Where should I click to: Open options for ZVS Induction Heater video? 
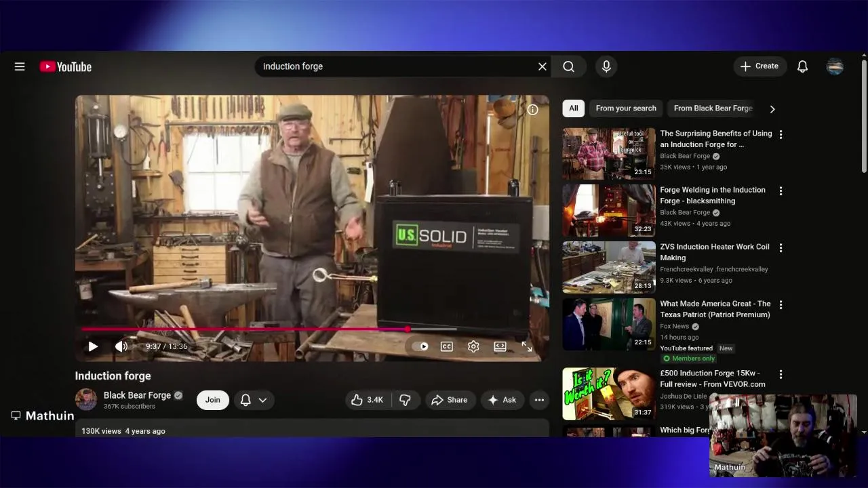(781, 248)
